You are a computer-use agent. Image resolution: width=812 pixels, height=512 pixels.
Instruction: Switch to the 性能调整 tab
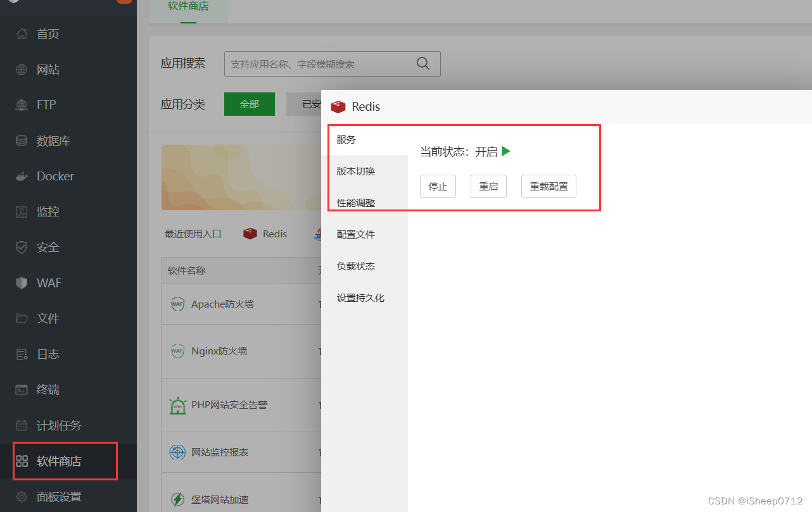point(364,203)
